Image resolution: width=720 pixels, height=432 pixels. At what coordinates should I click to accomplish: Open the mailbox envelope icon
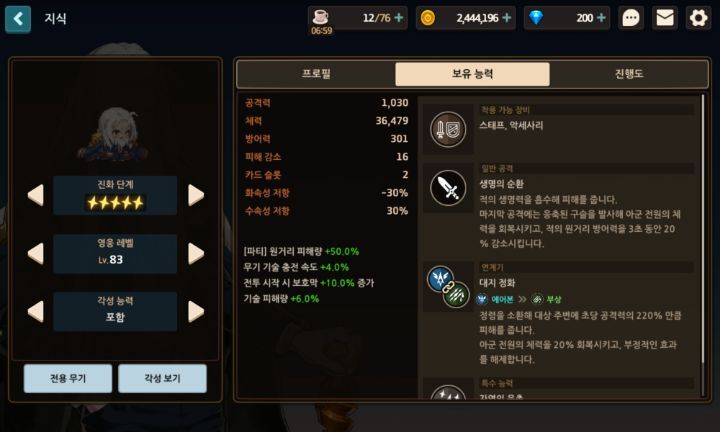pos(664,18)
